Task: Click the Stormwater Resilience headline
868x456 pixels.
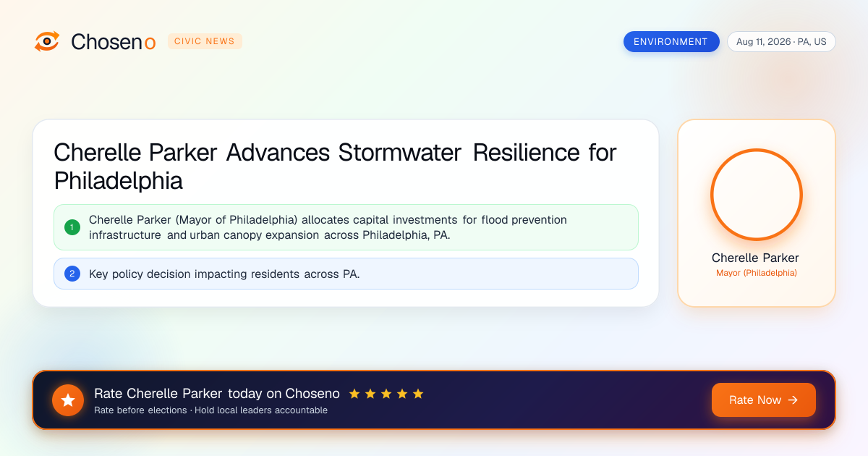Action: pos(335,166)
